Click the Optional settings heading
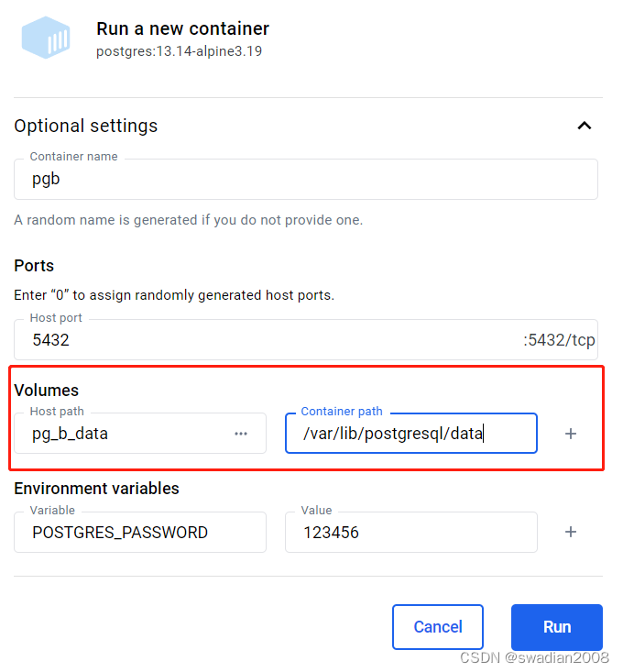The image size is (623, 672). (x=86, y=126)
